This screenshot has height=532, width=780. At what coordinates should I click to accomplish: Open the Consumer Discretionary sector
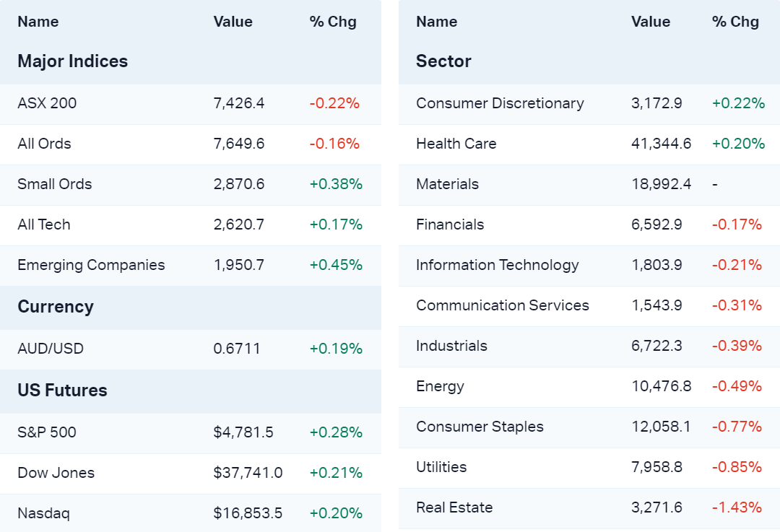(x=500, y=103)
